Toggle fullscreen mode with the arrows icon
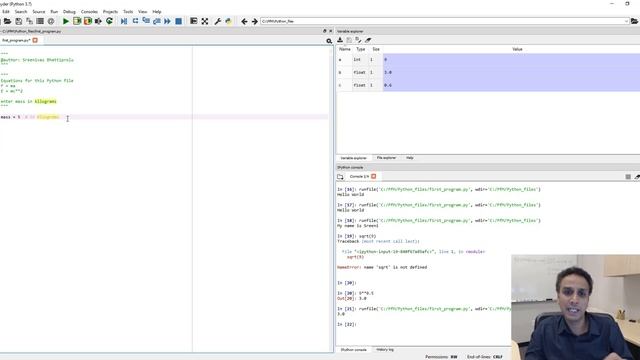This screenshot has height=360, width=640. pos(205,21)
